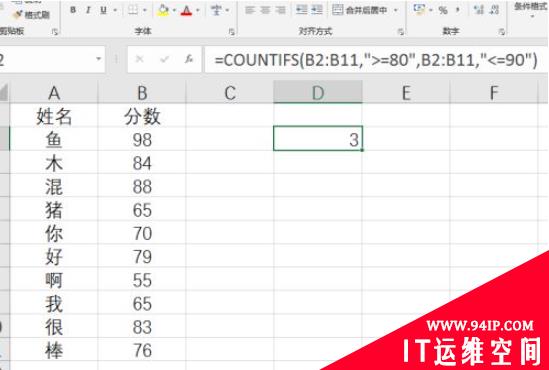Increase decimal places
This screenshot has height=370, width=549.
pos(479,10)
